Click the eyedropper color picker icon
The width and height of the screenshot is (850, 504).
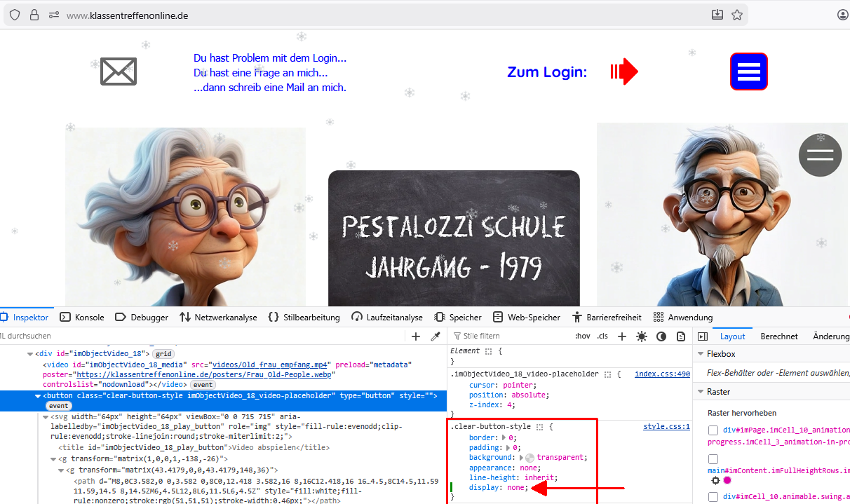436,336
